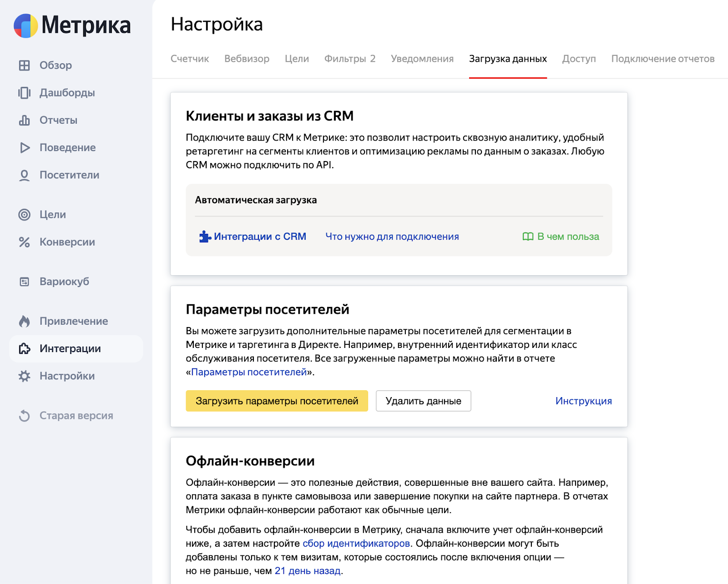The height and width of the screenshot is (584, 728).
Task: Click the Автоматическая загрузка label
Action: point(256,200)
